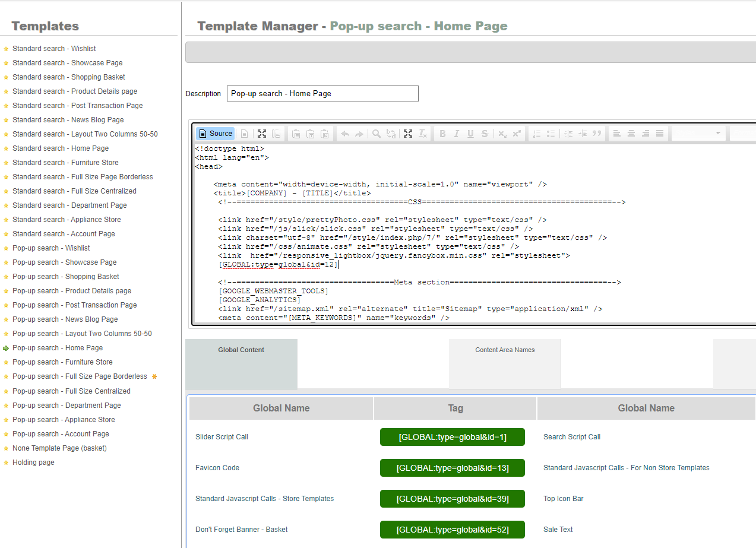Toggle Italic formatting

tap(457, 134)
